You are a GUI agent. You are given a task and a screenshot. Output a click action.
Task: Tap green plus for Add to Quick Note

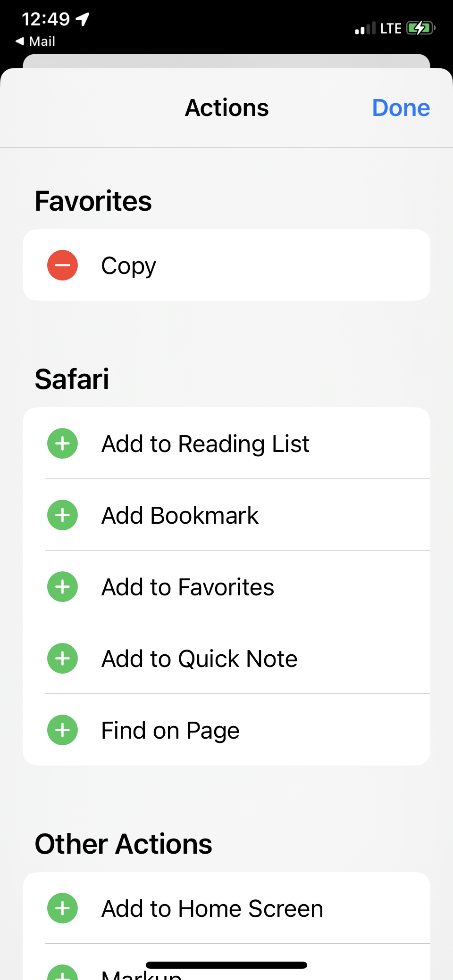[x=62, y=658]
